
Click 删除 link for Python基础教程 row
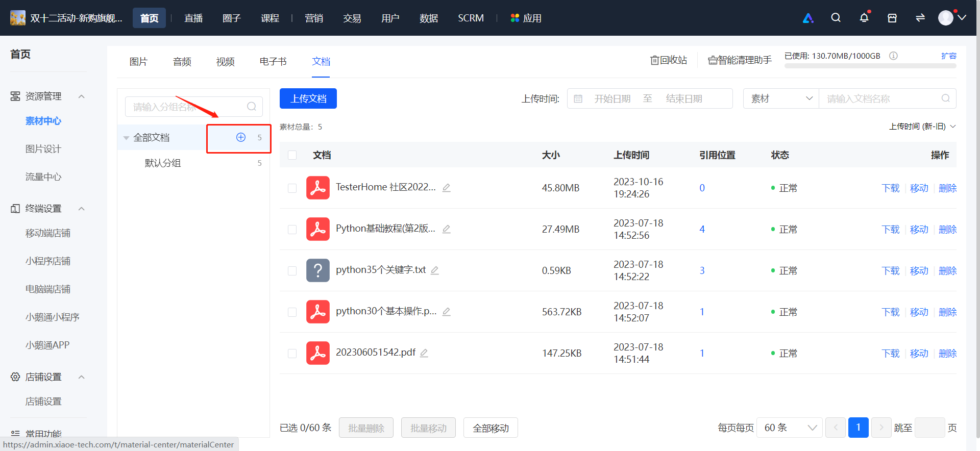coord(948,230)
